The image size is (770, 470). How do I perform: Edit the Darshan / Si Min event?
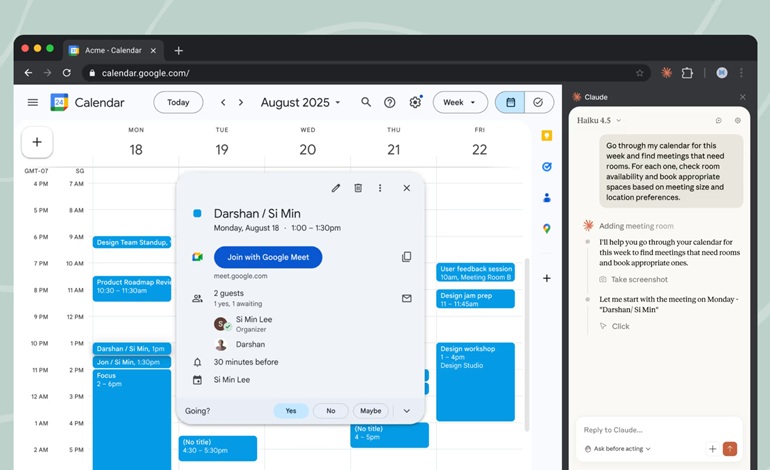point(336,188)
